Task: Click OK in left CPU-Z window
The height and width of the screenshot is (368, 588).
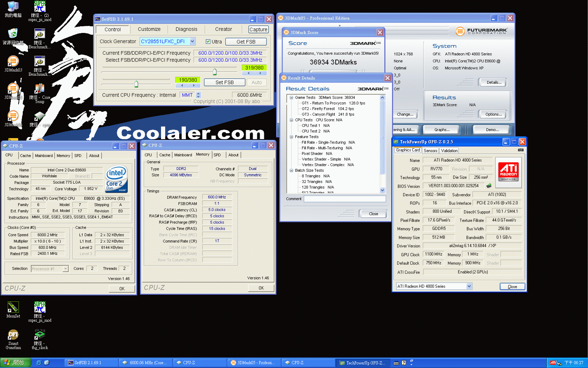Action: pos(121,289)
